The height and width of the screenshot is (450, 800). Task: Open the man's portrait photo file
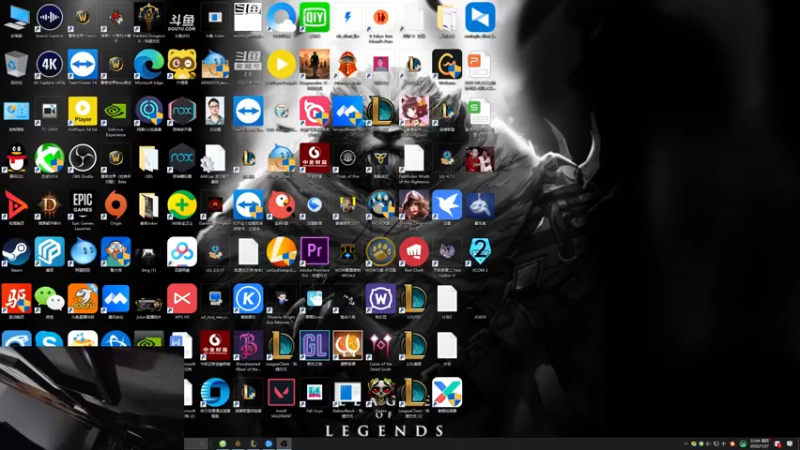(x=215, y=111)
